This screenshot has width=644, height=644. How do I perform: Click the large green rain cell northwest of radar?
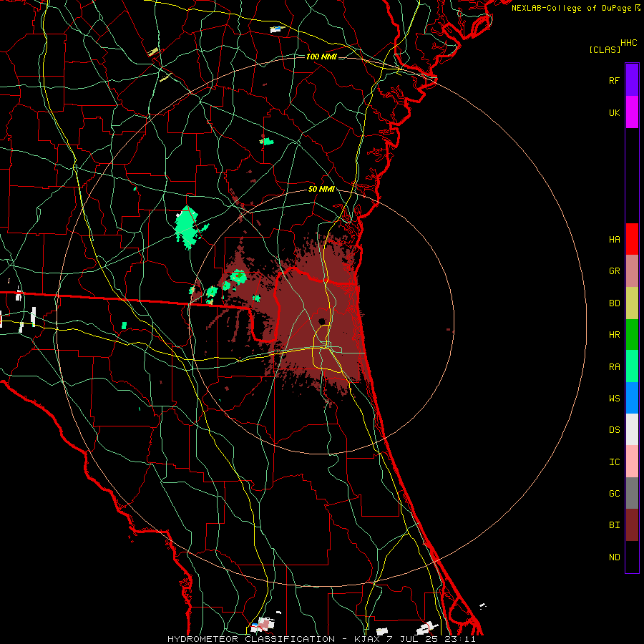(x=187, y=227)
